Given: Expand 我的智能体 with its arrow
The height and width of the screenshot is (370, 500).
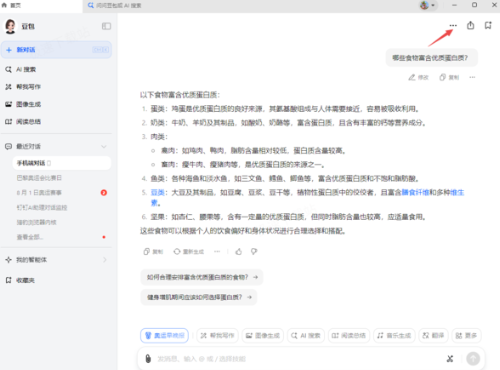Looking at the screenshot, I should point(105,260).
